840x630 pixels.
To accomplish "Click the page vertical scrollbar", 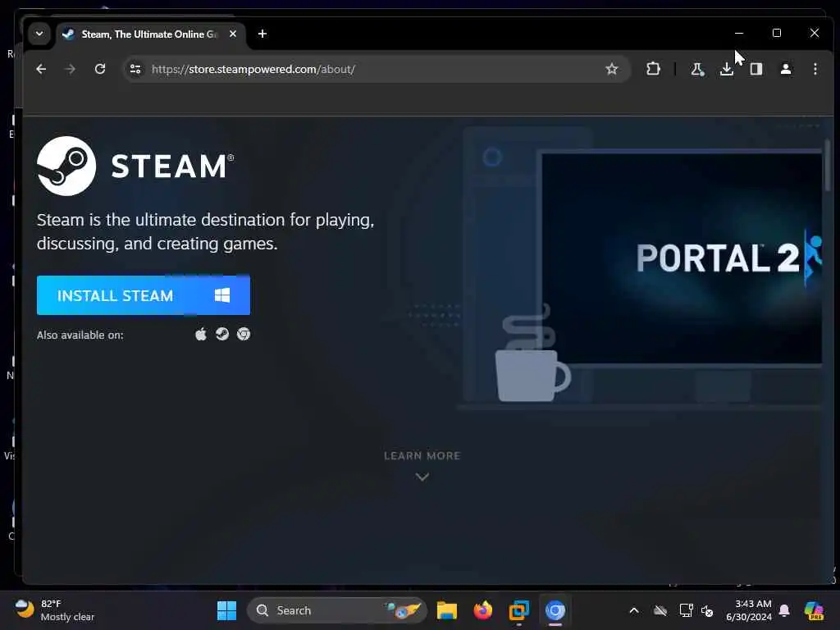I will 828,165.
